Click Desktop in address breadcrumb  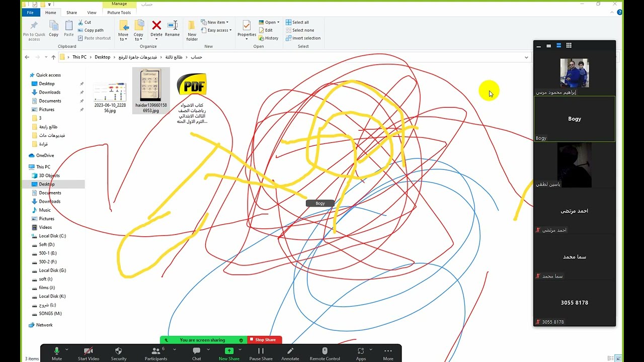(102, 57)
